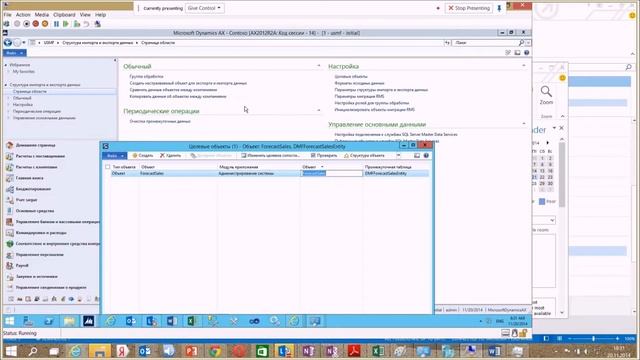
Task: Open the View menu
Action: pyautogui.click(x=85, y=15)
